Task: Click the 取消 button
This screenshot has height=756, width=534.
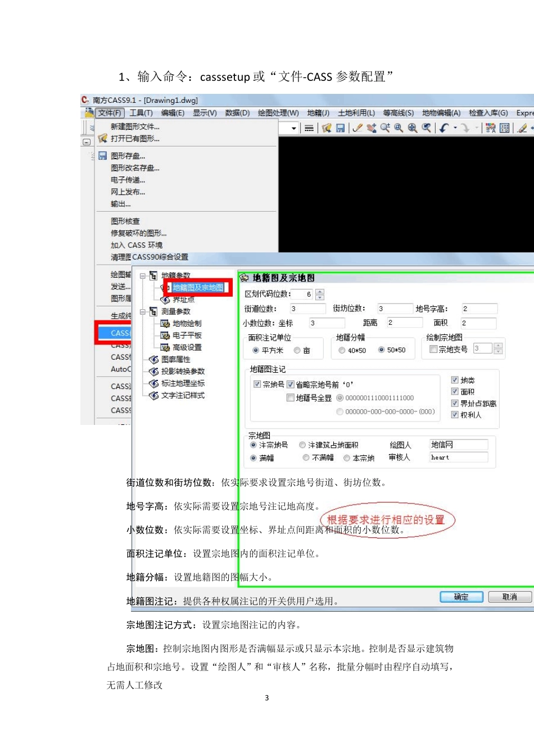Action: click(x=510, y=597)
